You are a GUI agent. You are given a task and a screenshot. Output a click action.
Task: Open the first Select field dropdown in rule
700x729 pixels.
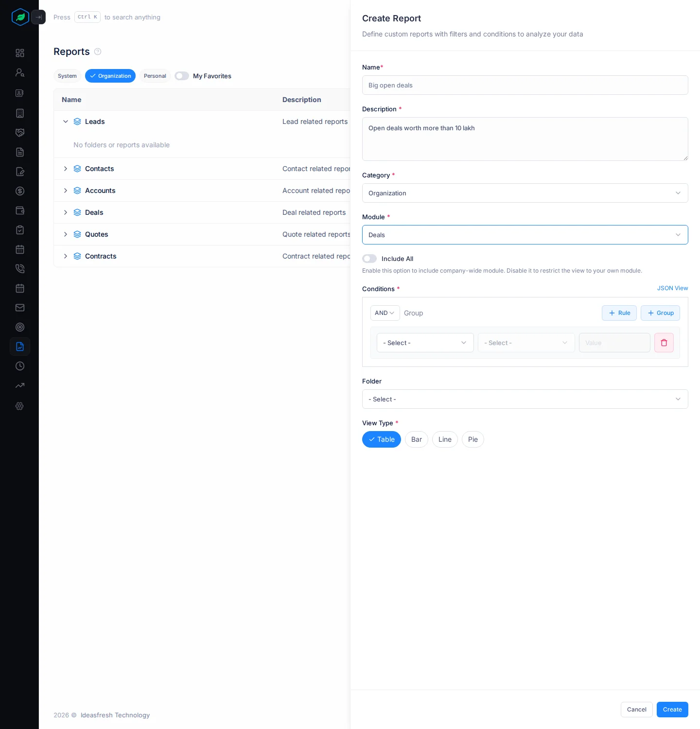pos(425,343)
